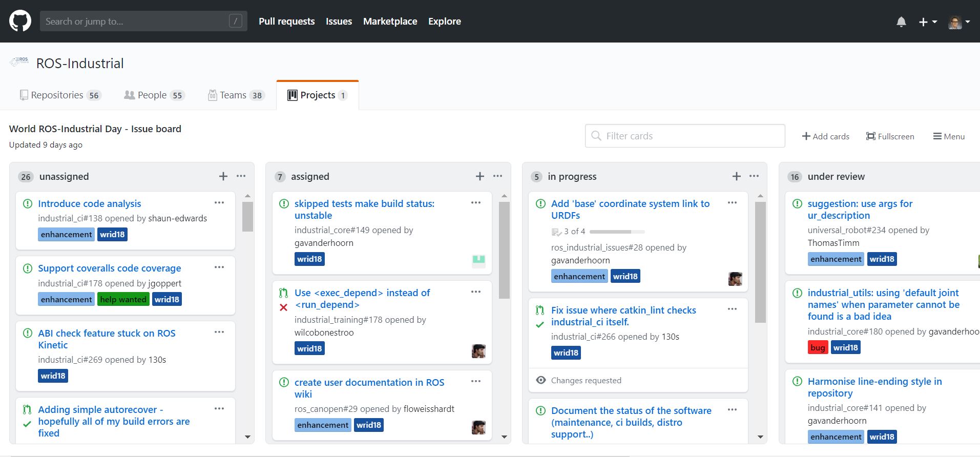Open options for Add 'base' coordinate system card
This screenshot has height=457, width=980.
click(x=733, y=202)
